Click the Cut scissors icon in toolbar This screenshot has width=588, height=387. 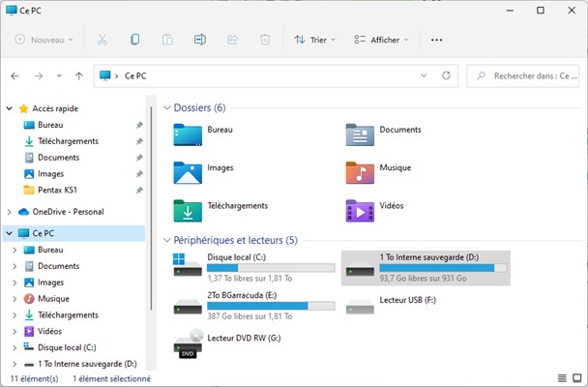[x=103, y=40]
